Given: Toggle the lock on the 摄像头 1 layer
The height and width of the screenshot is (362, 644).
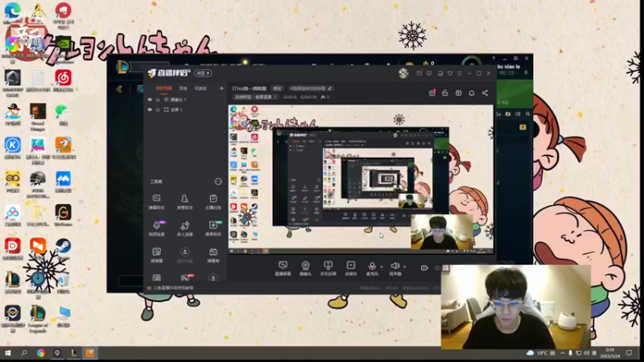Looking at the screenshot, I should [x=158, y=100].
